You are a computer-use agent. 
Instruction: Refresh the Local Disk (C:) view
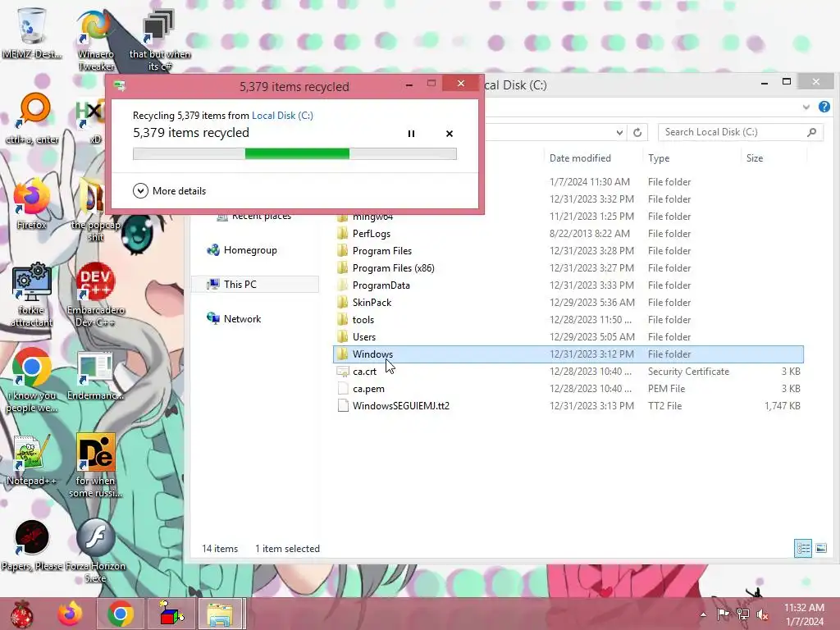point(637,132)
